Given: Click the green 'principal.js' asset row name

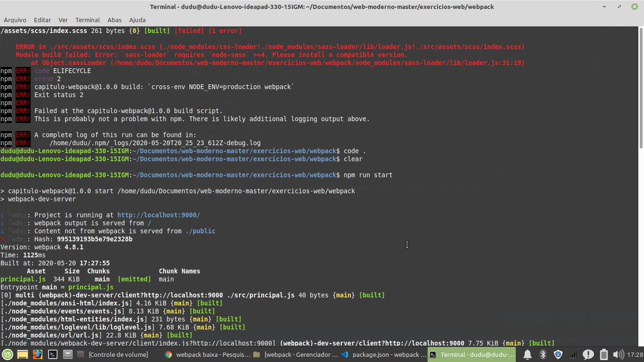Looking at the screenshot, I should tap(23, 279).
